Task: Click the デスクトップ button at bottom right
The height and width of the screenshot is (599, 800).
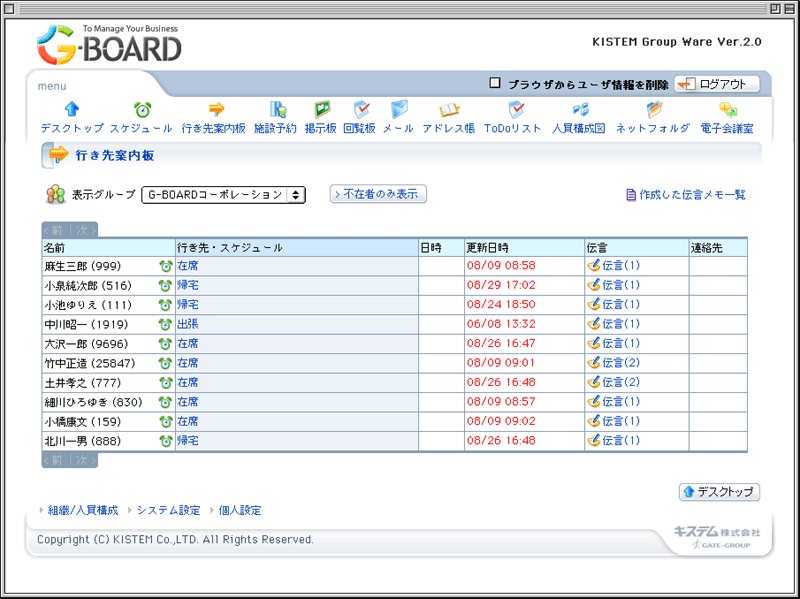Action: tap(719, 492)
